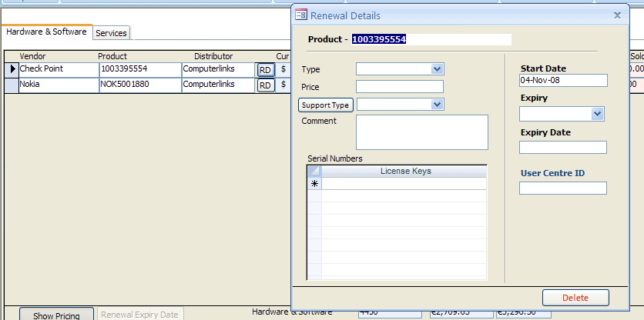The width and height of the screenshot is (644, 320).
Task: Click Computerlinks distributor in Check Point row
Action: tap(219, 69)
